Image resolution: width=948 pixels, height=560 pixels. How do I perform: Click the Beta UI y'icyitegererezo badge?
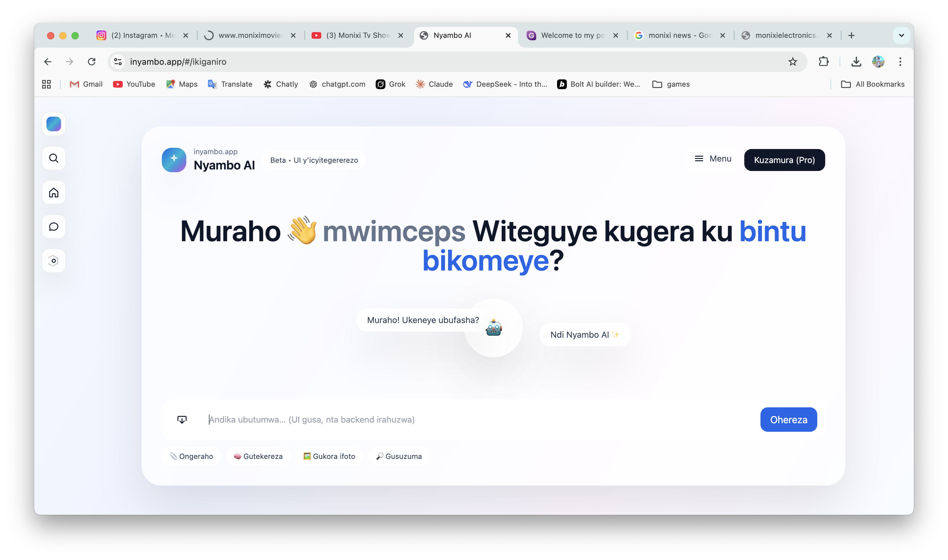314,160
